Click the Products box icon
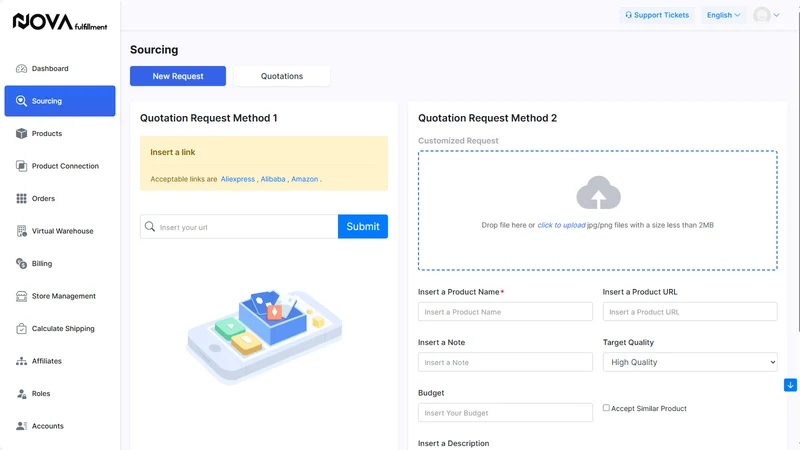 coord(21,134)
